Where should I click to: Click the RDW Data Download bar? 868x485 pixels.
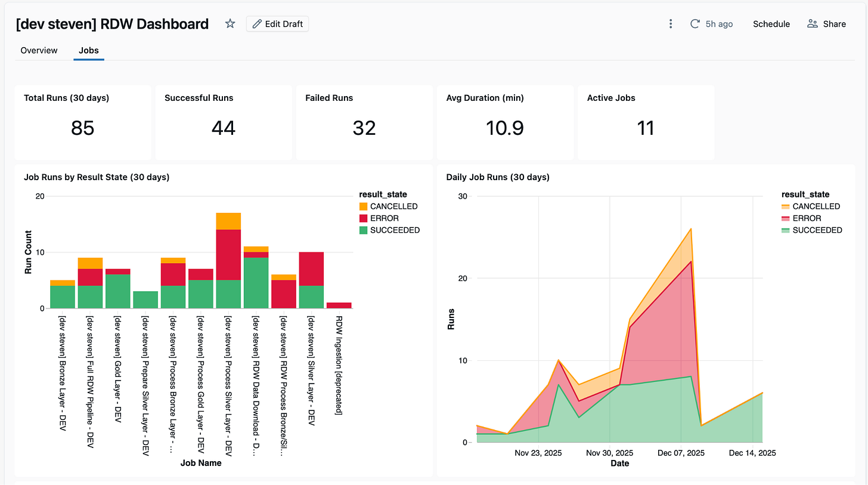coord(257,277)
